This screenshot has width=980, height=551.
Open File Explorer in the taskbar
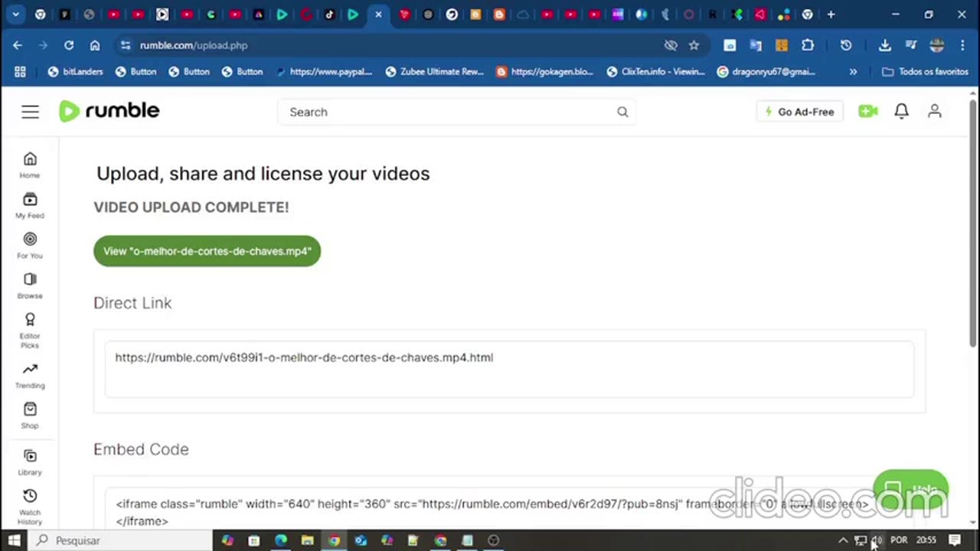307,540
